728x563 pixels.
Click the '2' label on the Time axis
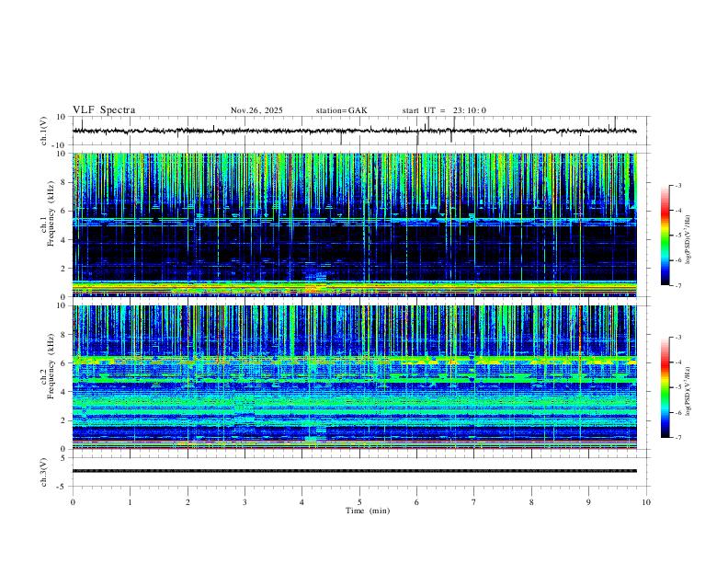click(188, 502)
